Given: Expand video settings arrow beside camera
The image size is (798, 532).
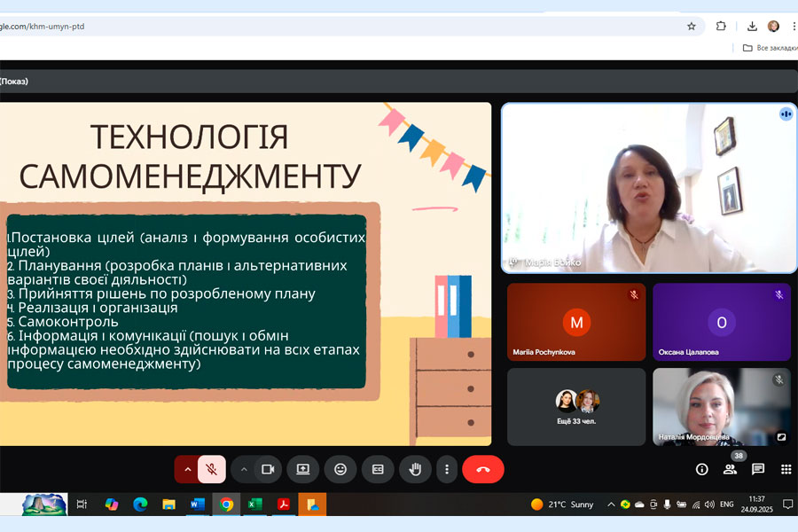Looking at the screenshot, I should pyautogui.click(x=244, y=469).
